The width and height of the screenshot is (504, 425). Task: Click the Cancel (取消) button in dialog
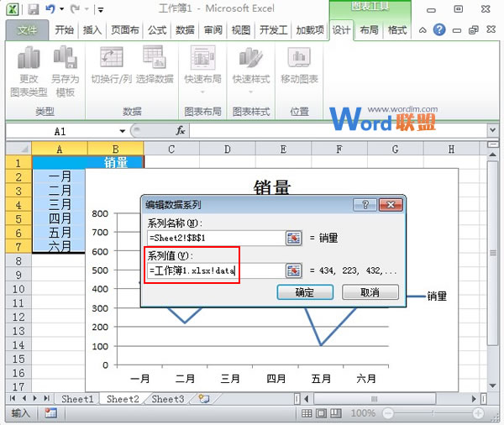[x=370, y=292]
